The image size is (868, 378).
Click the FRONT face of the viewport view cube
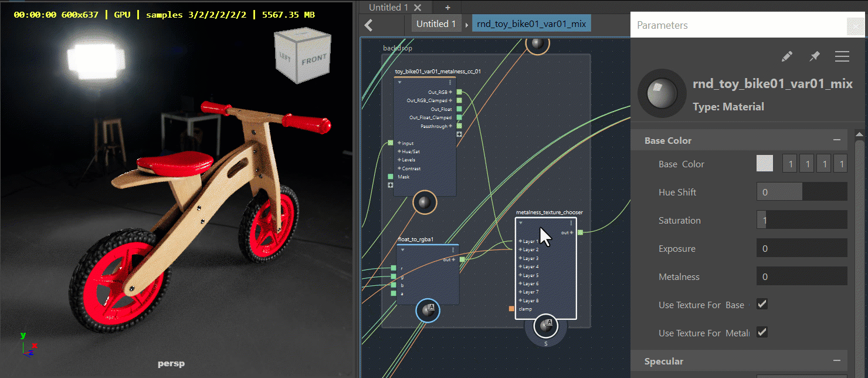[314, 58]
